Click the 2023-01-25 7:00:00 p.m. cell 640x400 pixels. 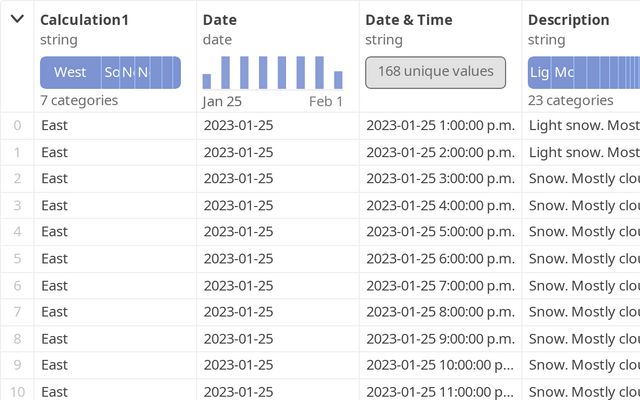440,286
